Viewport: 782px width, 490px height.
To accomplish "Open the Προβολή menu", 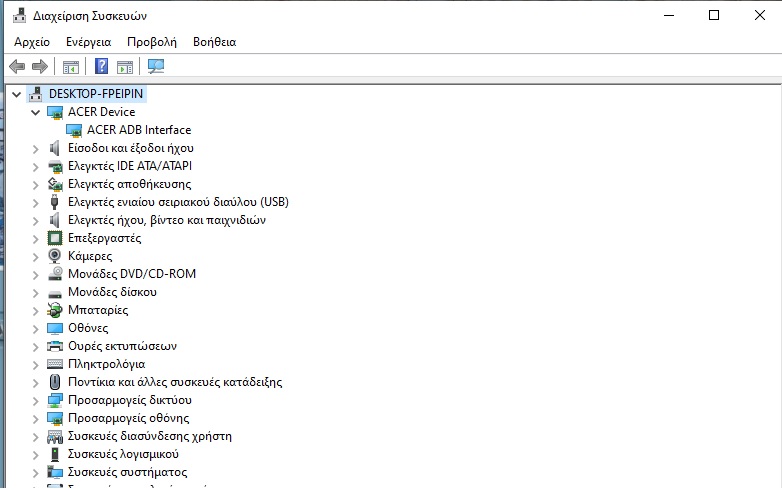I will [x=151, y=42].
